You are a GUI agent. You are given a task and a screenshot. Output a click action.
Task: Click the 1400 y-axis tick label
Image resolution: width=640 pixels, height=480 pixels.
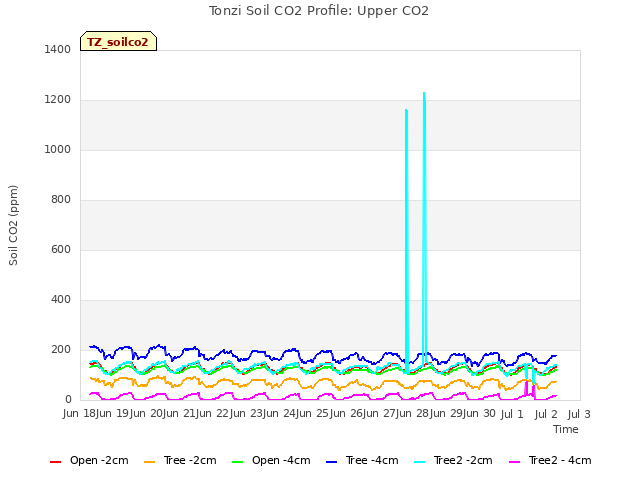[58, 50]
